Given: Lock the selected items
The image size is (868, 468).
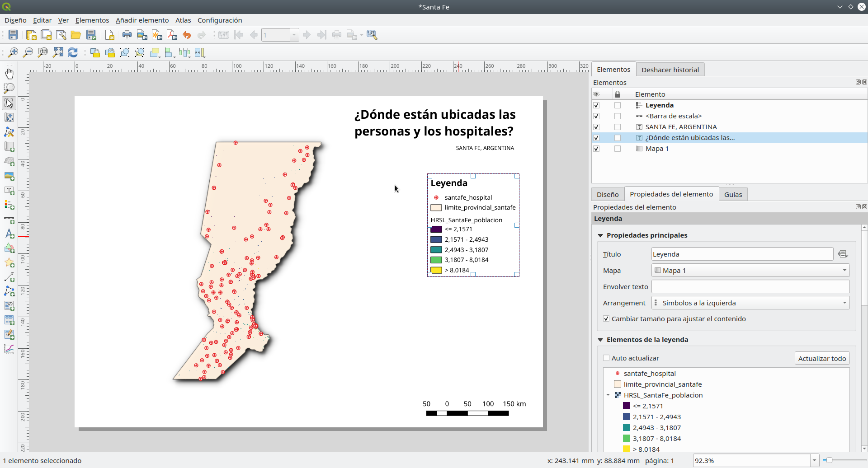Looking at the screenshot, I should coord(95,52).
